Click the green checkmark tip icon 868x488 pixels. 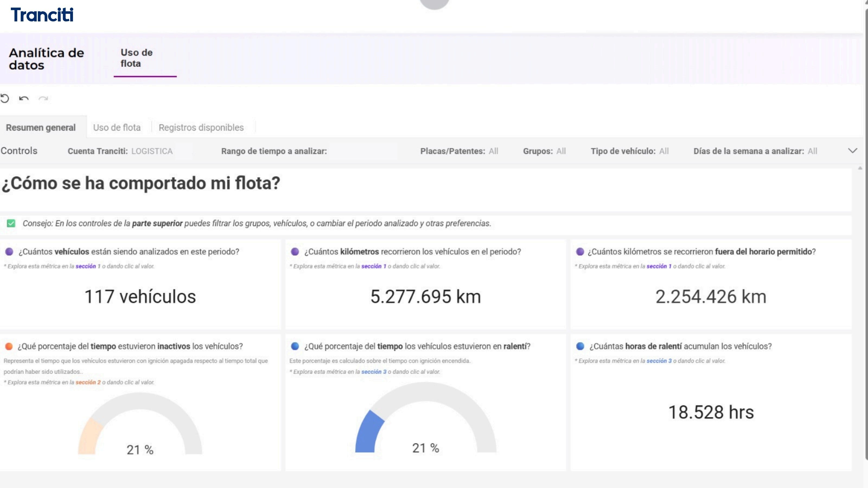(11, 223)
